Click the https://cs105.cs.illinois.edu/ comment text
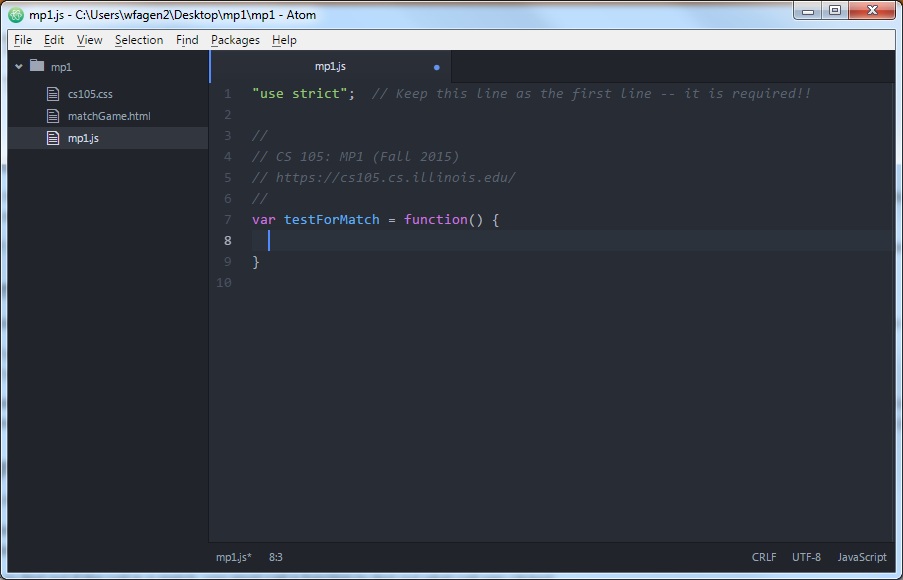Image resolution: width=903 pixels, height=580 pixels. (396, 177)
